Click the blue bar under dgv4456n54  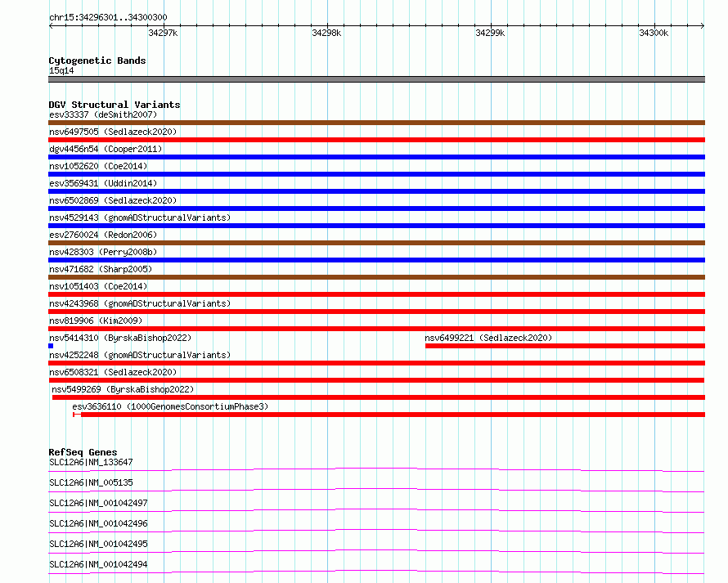pos(376,157)
